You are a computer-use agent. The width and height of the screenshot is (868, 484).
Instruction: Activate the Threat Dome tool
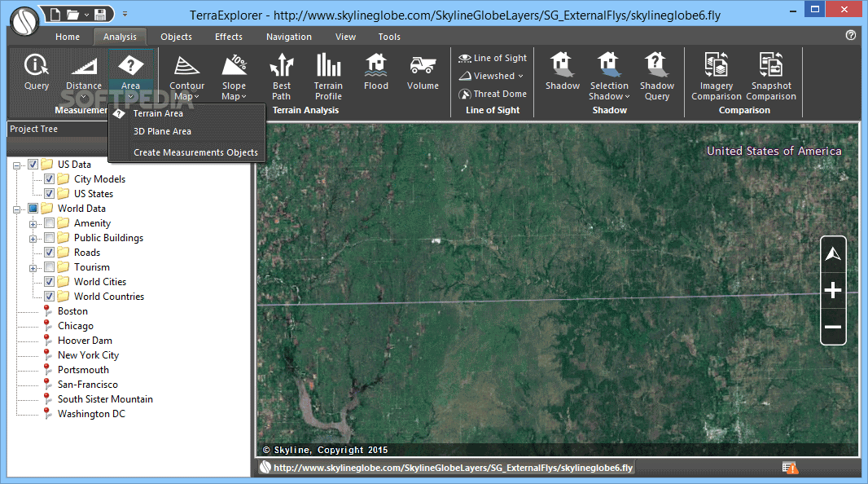[x=493, y=94]
